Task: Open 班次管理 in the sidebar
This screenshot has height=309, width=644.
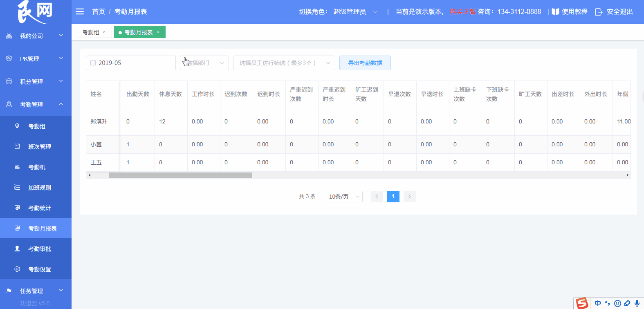Action: pyautogui.click(x=36, y=146)
